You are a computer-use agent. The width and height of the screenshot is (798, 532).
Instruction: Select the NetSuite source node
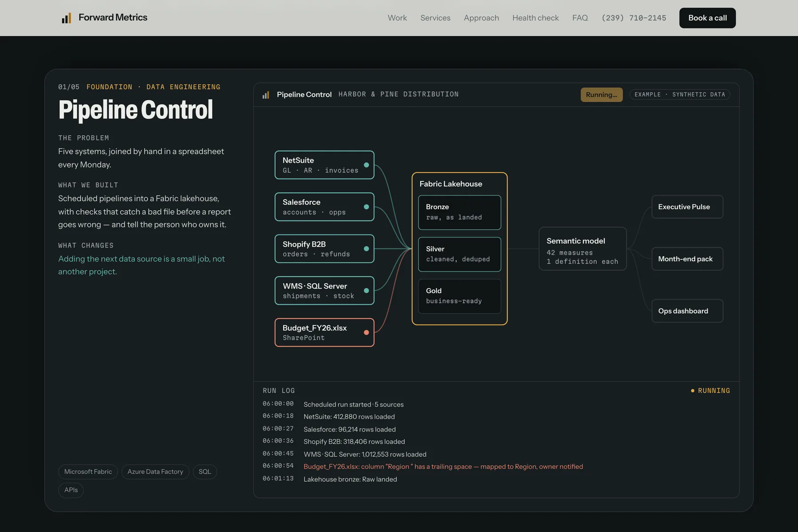[325, 165]
